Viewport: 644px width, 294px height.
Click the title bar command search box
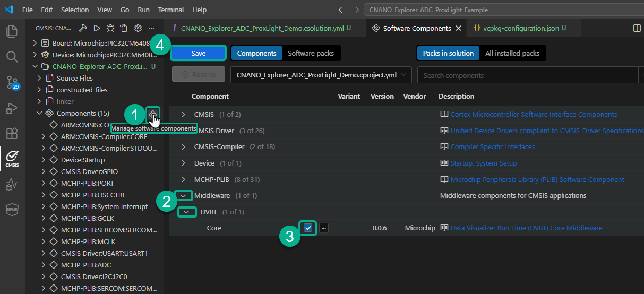[503, 10]
